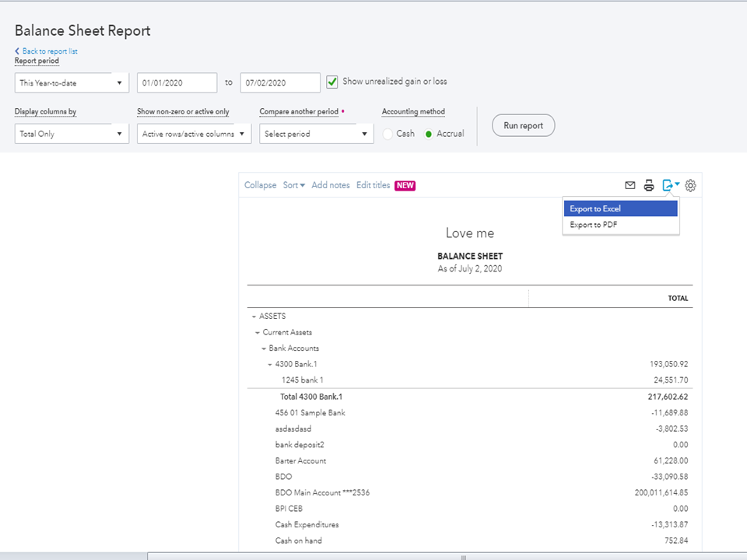Collapse the ASSETS section
Screen dimensions: 747x560
click(x=254, y=317)
